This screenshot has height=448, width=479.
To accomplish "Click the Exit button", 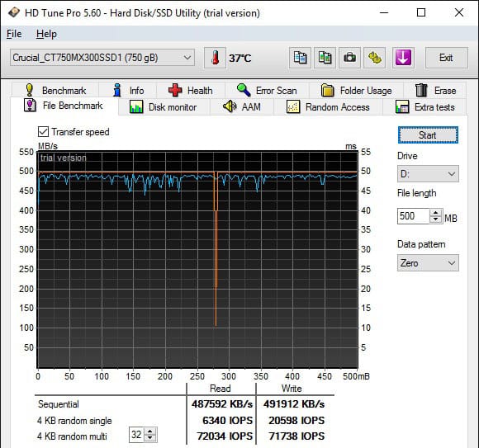I will (x=446, y=58).
